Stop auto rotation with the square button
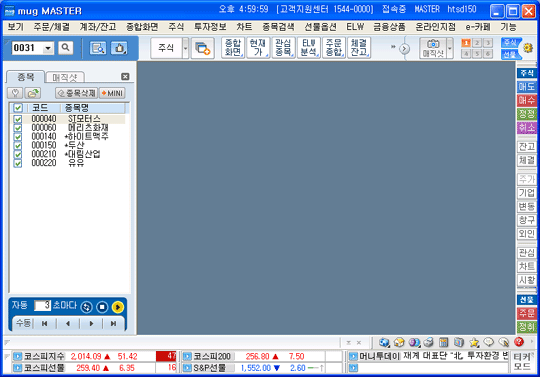This screenshot has width=540, height=377. coord(102,307)
